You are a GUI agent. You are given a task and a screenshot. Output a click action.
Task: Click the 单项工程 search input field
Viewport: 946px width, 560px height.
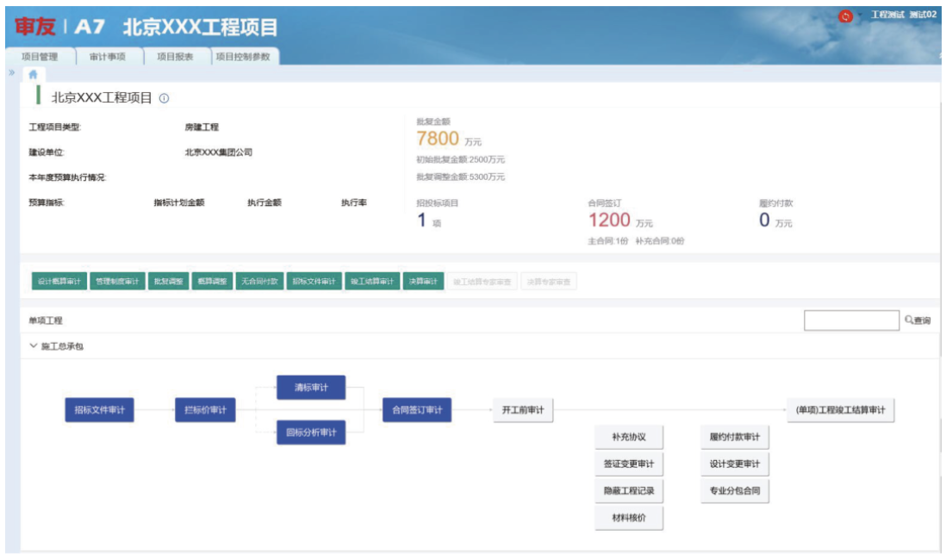[x=850, y=320]
